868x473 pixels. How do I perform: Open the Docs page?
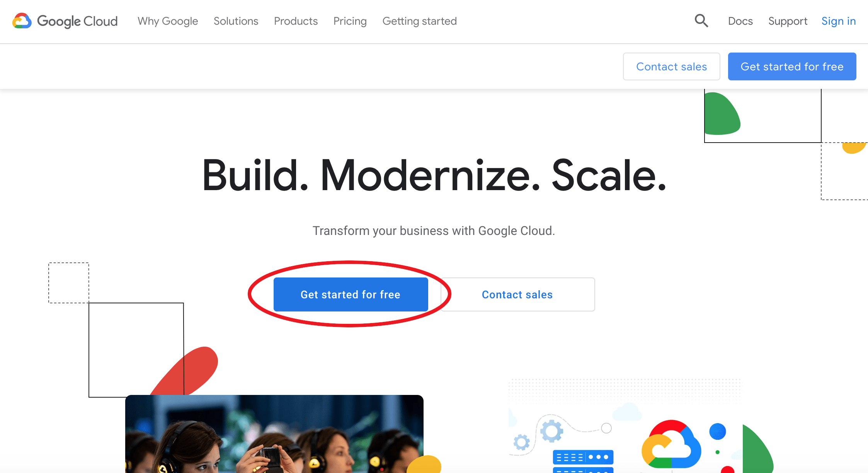pyautogui.click(x=740, y=21)
